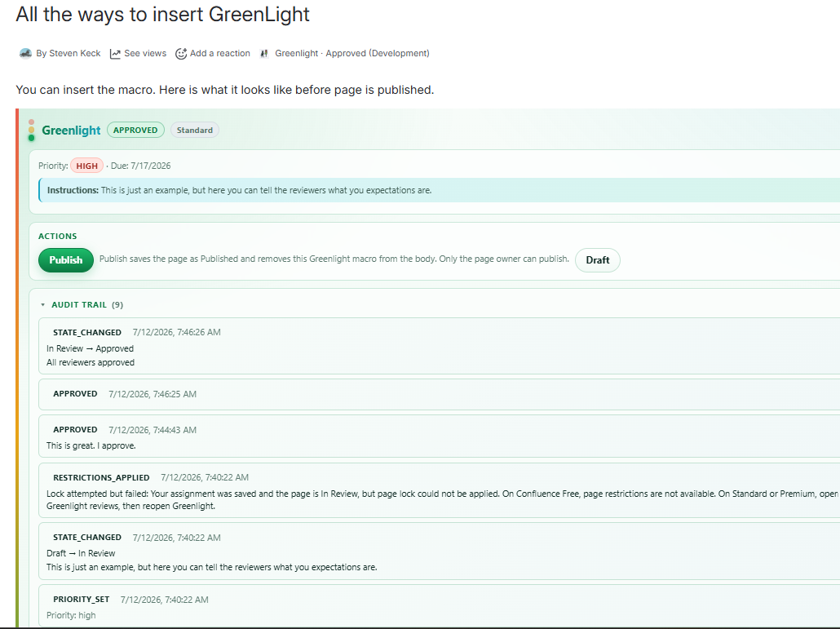Viewport: 840px width, 629px height.
Task: Click the All reviewers approved text
Action: pos(91,363)
